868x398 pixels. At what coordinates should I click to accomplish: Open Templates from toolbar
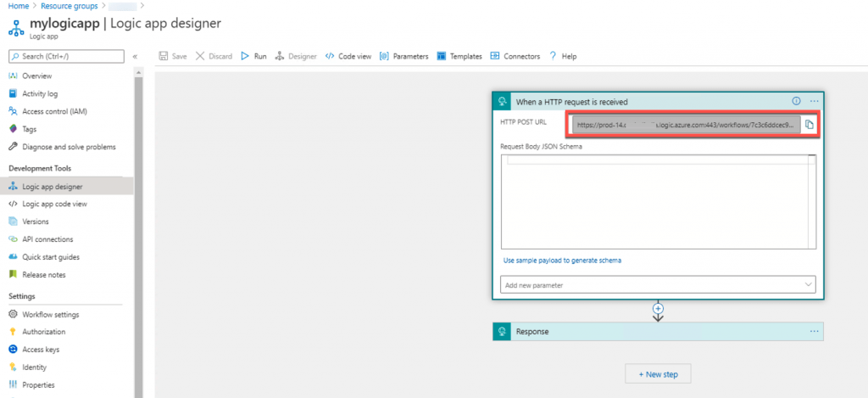coord(459,56)
